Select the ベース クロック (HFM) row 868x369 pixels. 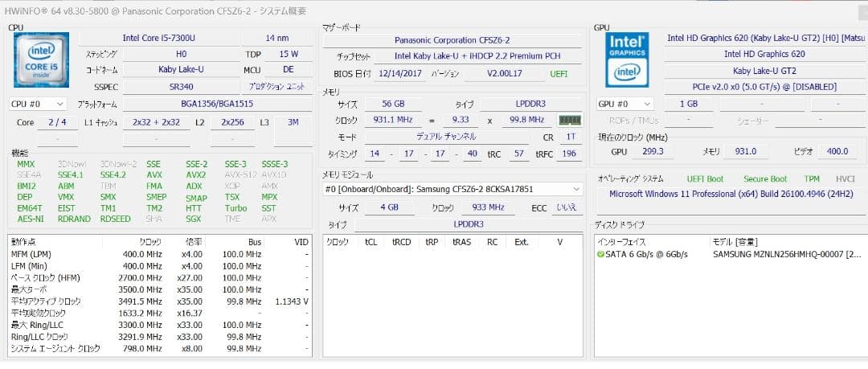(160, 277)
